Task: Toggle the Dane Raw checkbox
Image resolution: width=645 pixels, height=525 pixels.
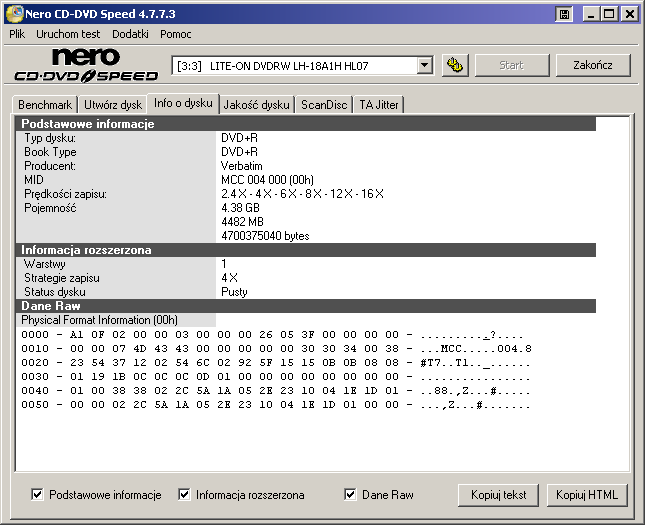Action: 350,495
